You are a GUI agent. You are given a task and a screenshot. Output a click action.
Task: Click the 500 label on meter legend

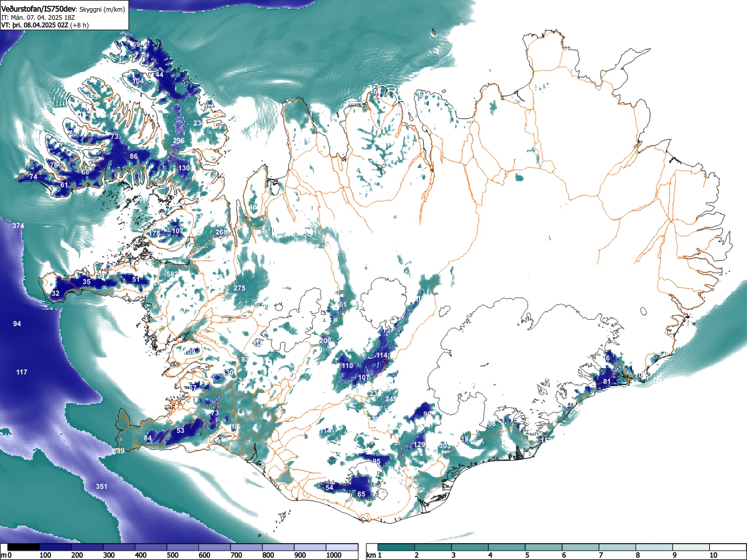[x=172, y=555]
